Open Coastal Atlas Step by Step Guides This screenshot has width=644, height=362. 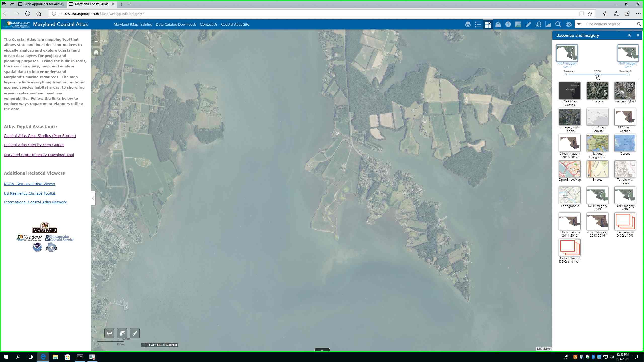tap(34, 145)
